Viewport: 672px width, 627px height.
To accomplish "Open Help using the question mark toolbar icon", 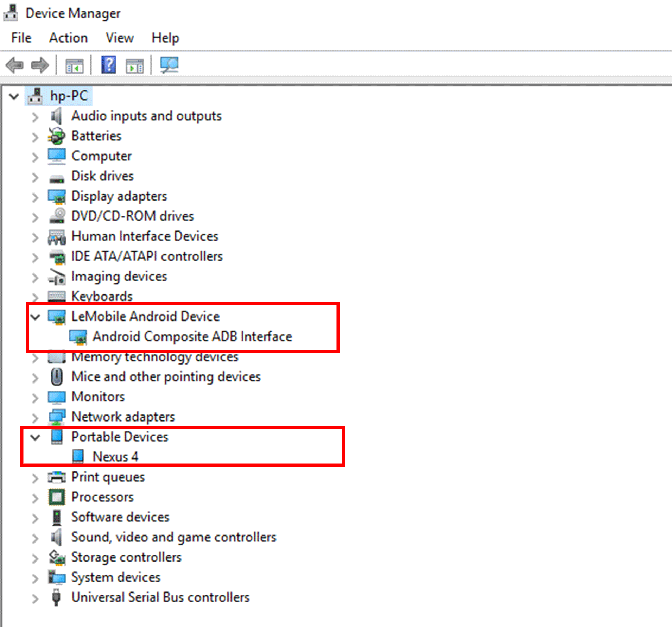I will tap(108, 65).
